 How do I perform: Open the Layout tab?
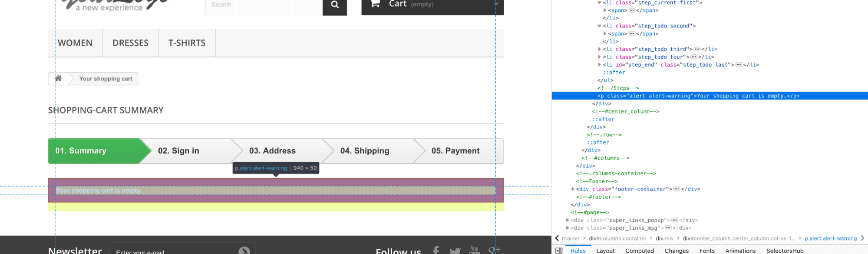tap(605, 251)
